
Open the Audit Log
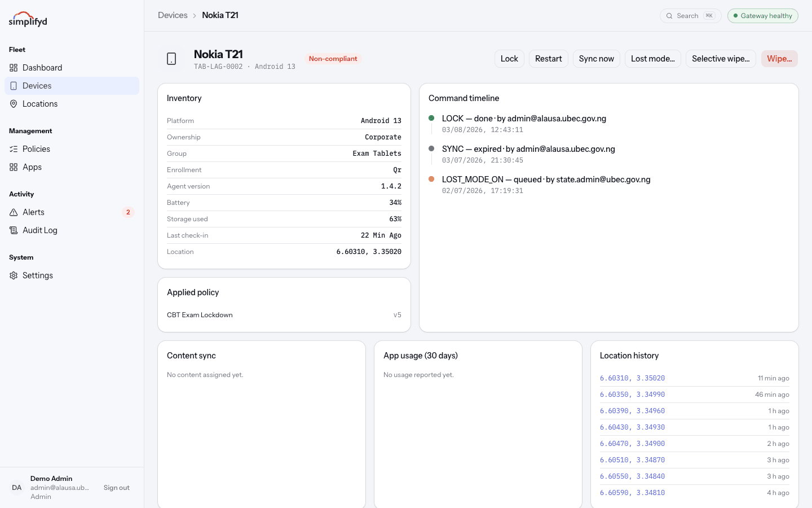click(72, 230)
